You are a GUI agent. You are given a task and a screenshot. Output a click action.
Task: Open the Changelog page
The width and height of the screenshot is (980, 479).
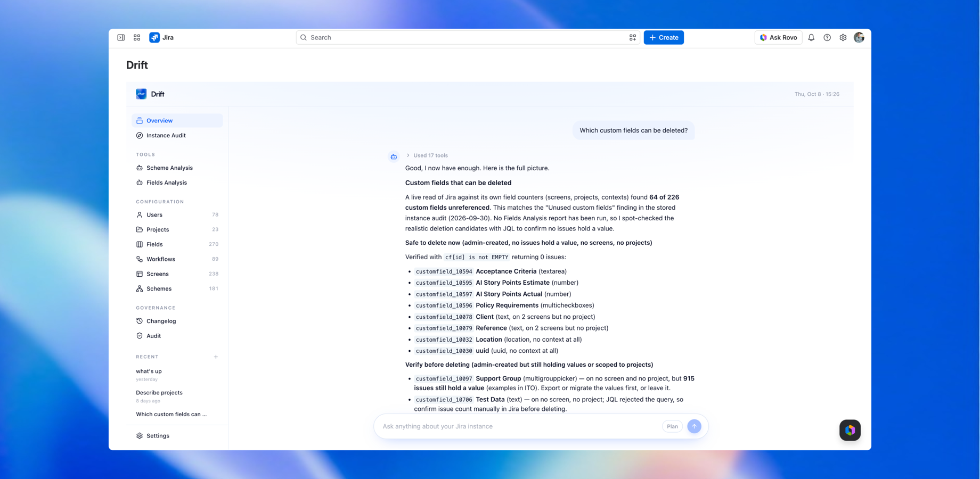(177, 321)
